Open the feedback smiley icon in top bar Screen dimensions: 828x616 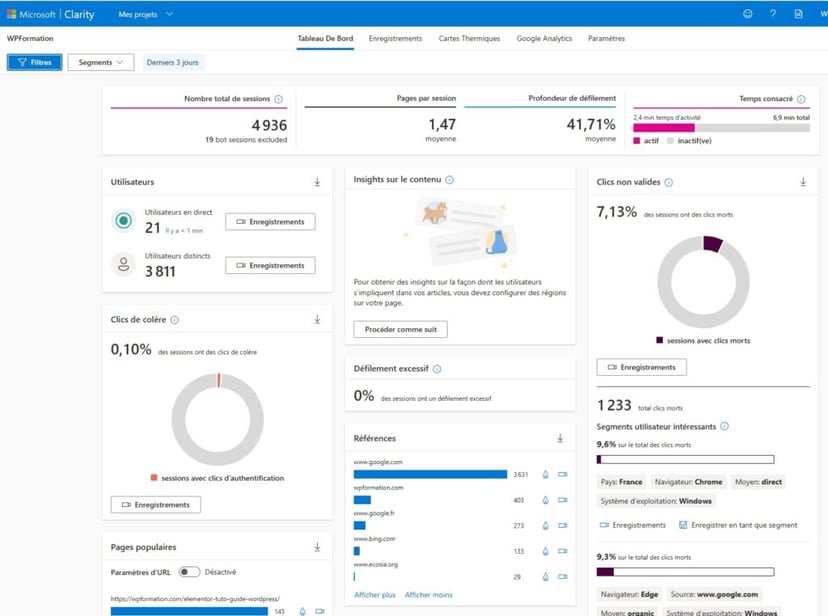point(748,14)
